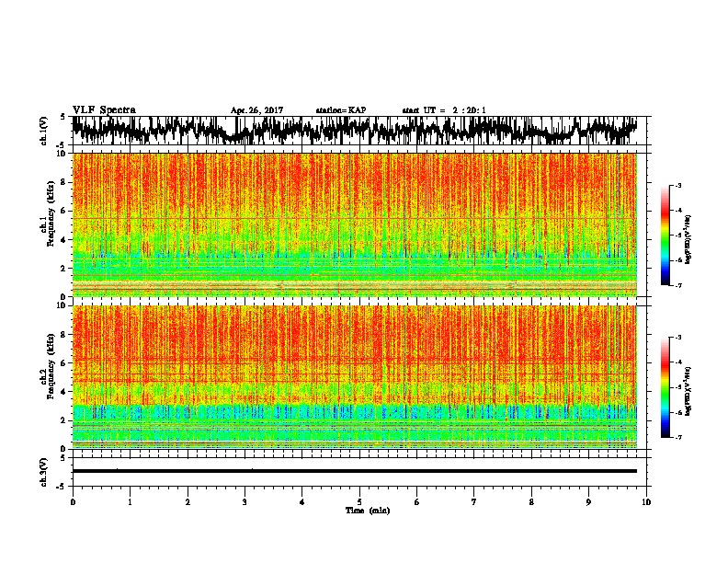Click the ch.1 spectrogram color bar
This screenshot has width=728, height=563.
(x=665, y=236)
